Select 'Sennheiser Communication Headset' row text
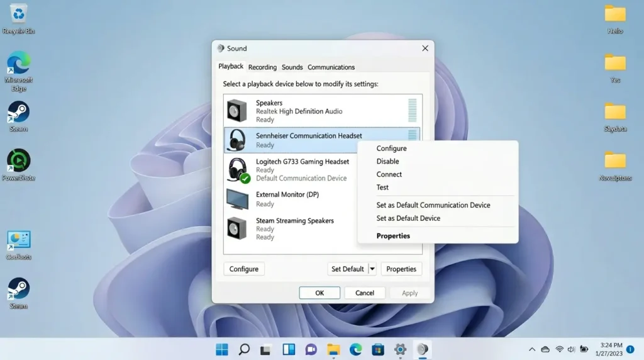 (309, 135)
